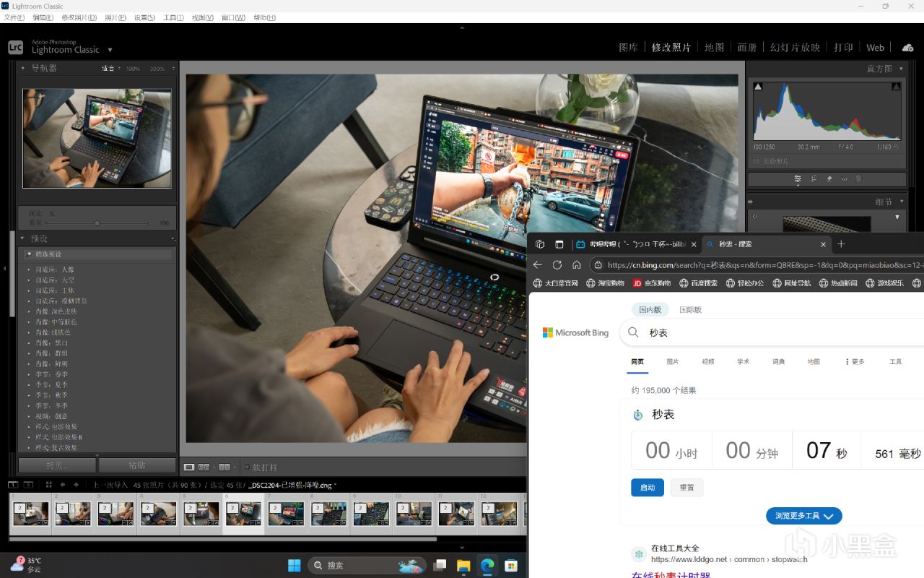
Task: Go forward with filmstrip arrow
Action: tap(76, 485)
